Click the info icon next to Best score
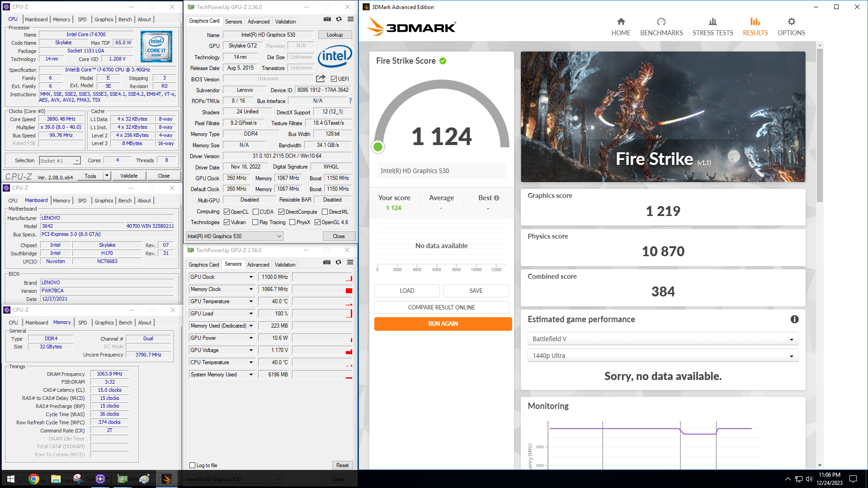This screenshot has width=868, height=488. coord(496,198)
